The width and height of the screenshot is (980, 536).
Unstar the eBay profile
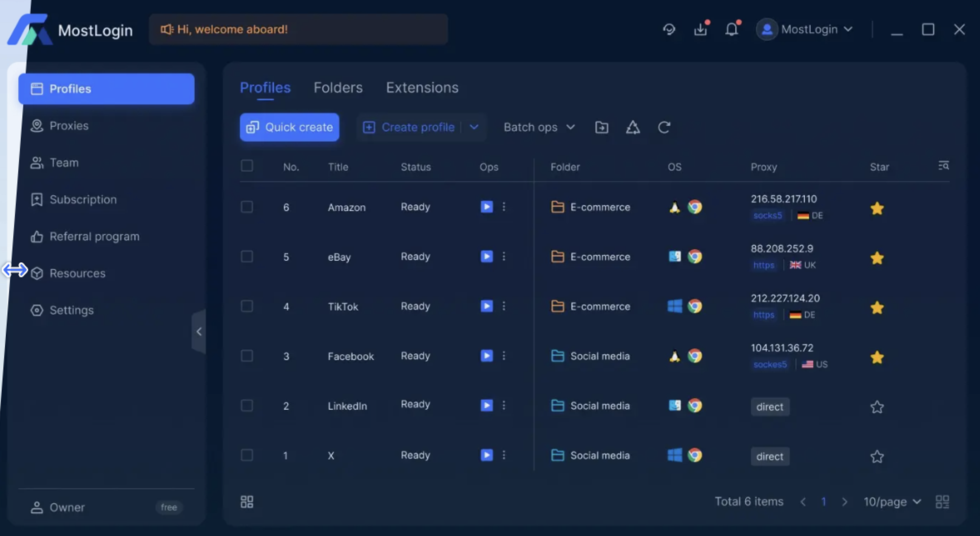point(877,258)
